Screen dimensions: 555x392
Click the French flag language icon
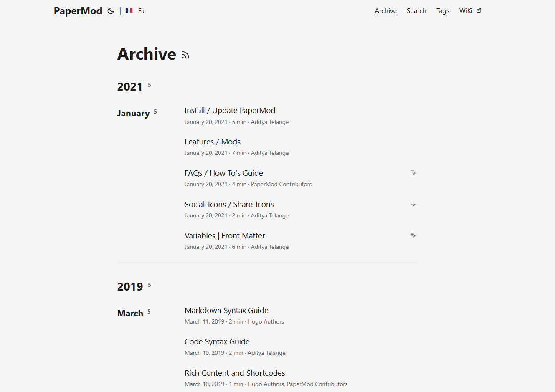point(129,10)
